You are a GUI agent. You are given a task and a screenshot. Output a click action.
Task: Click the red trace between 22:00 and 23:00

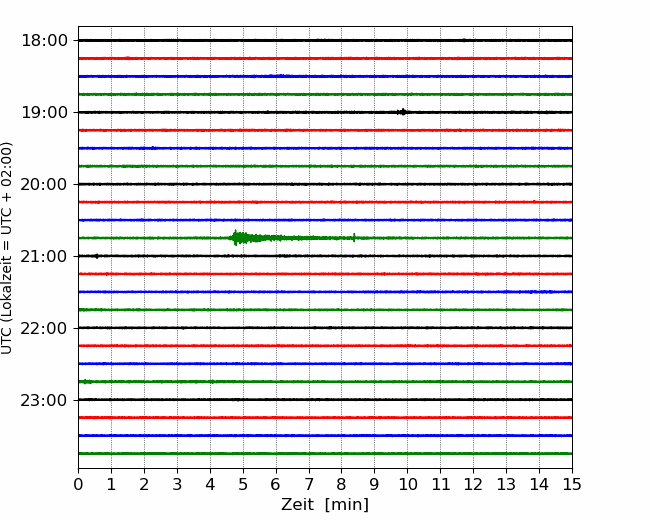point(325,345)
